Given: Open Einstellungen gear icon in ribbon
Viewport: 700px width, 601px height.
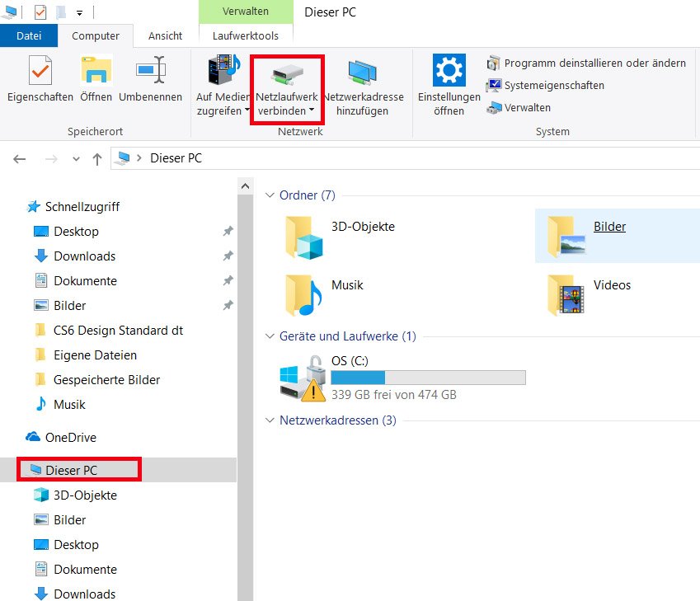Looking at the screenshot, I should tap(449, 72).
